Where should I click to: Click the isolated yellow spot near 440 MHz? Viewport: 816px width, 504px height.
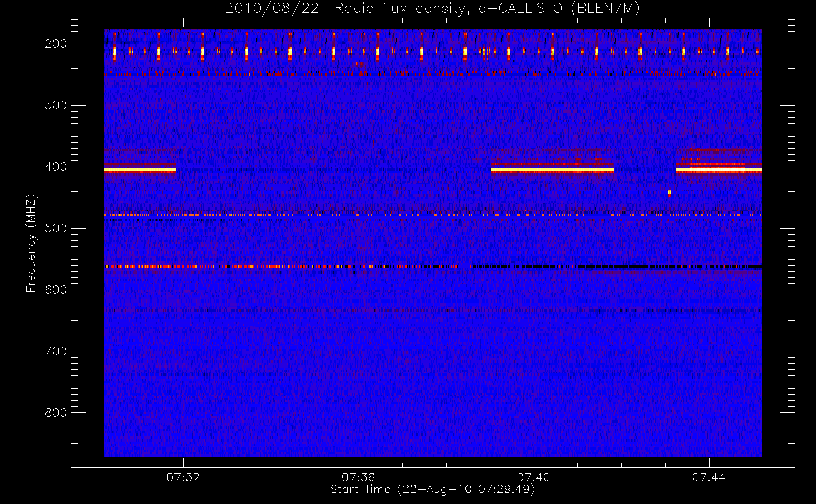click(x=669, y=192)
